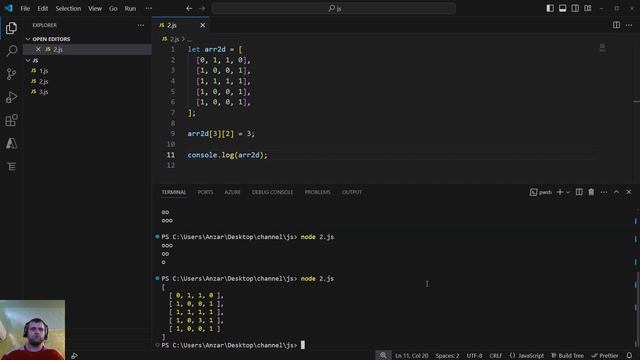Go back with the navigation arrow
The height and width of the screenshot is (360, 640).
point(189,8)
